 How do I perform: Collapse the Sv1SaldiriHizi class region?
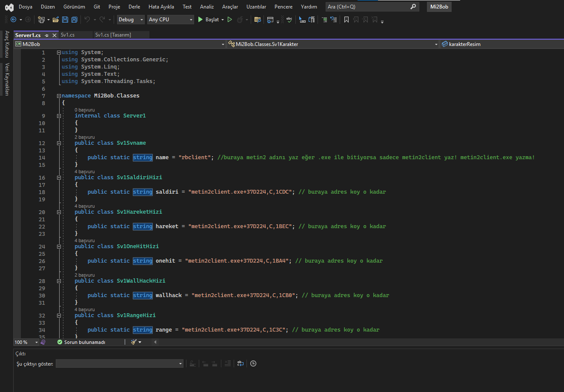pyautogui.click(x=59, y=177)
